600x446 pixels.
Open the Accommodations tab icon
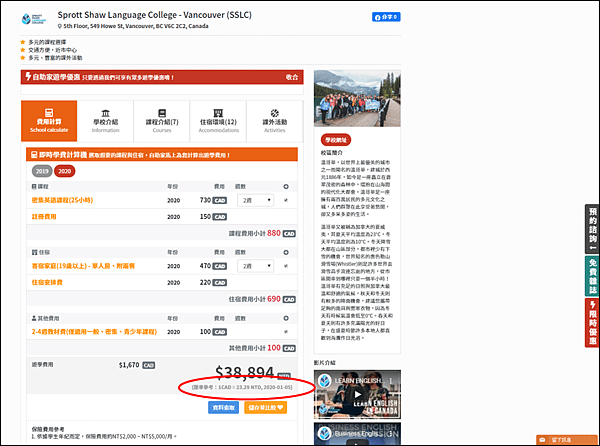coord(218,113)
